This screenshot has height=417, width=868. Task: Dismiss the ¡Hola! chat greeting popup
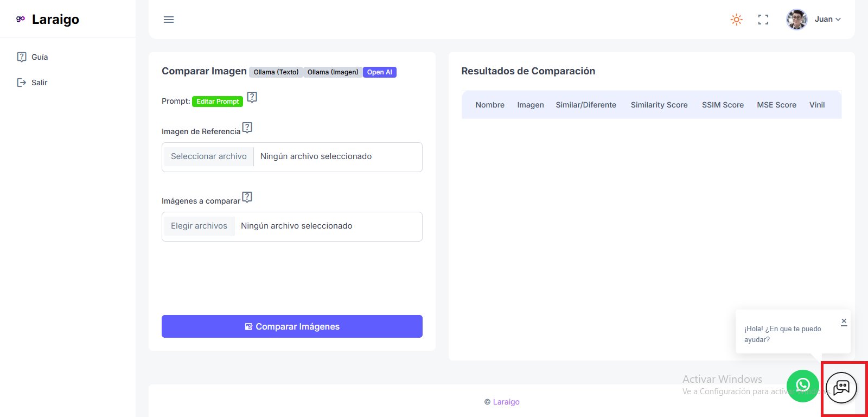844,321
